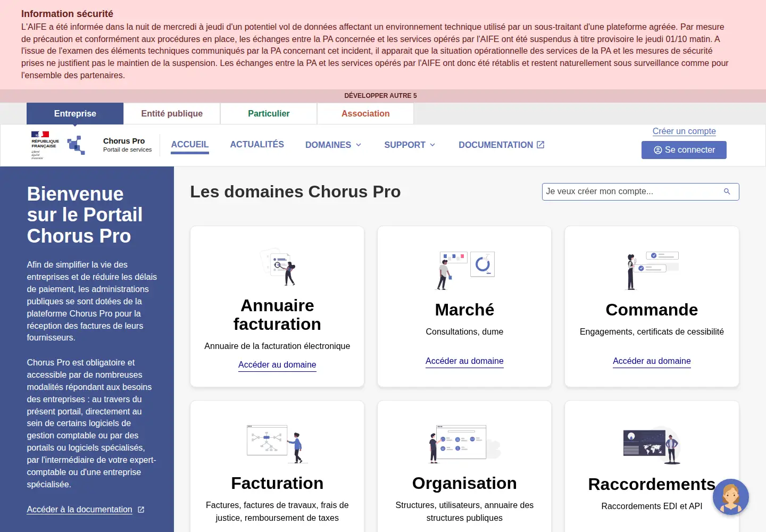Screen dimensions: 766x532
Task: Click the 'Raccordements EDI et API' description
Action: coord(652,506)
